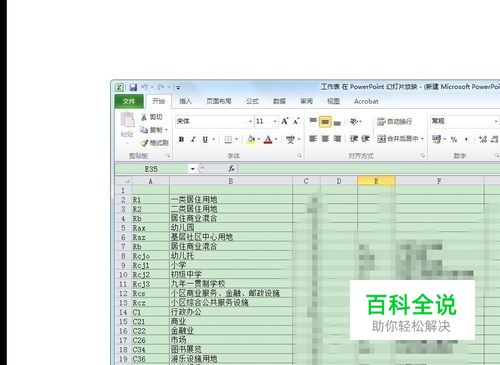Open the Fill Color dropdown arrow
Image resolution: width=500 pixels, height=365 pixels.
pos(259,140)
